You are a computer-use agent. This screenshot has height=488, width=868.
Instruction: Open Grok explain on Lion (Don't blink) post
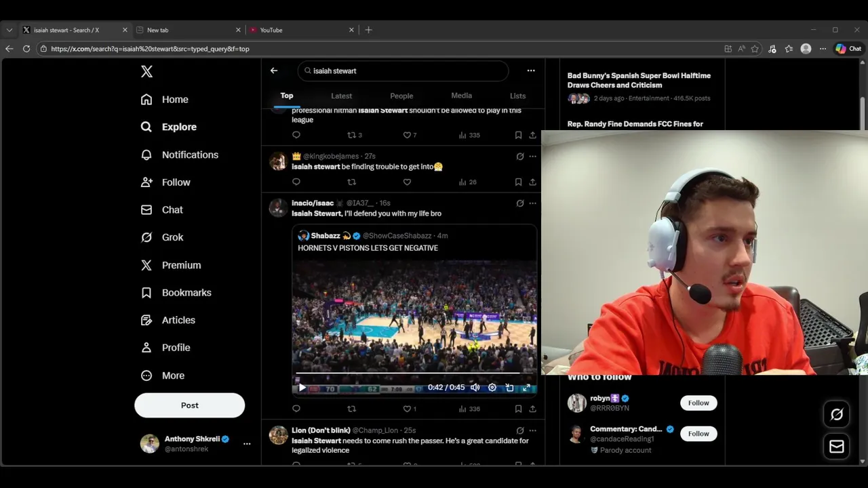pyautogui.click(x=520, y=430)
